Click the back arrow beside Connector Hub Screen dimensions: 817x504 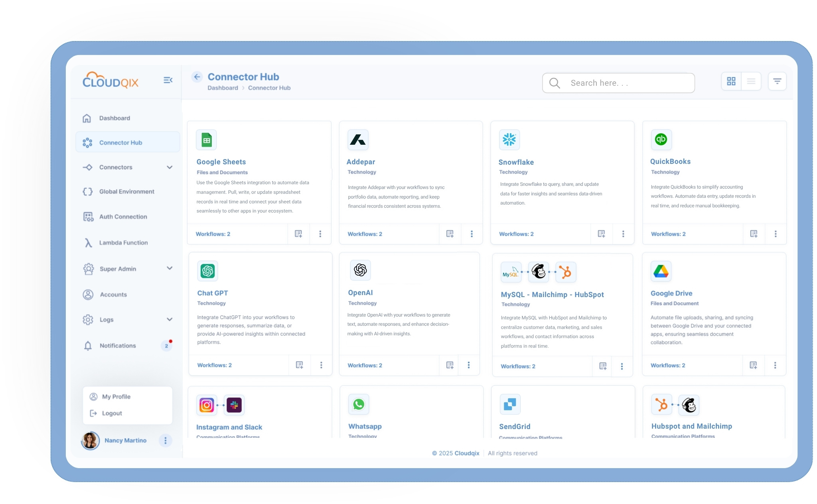point(197,77)
